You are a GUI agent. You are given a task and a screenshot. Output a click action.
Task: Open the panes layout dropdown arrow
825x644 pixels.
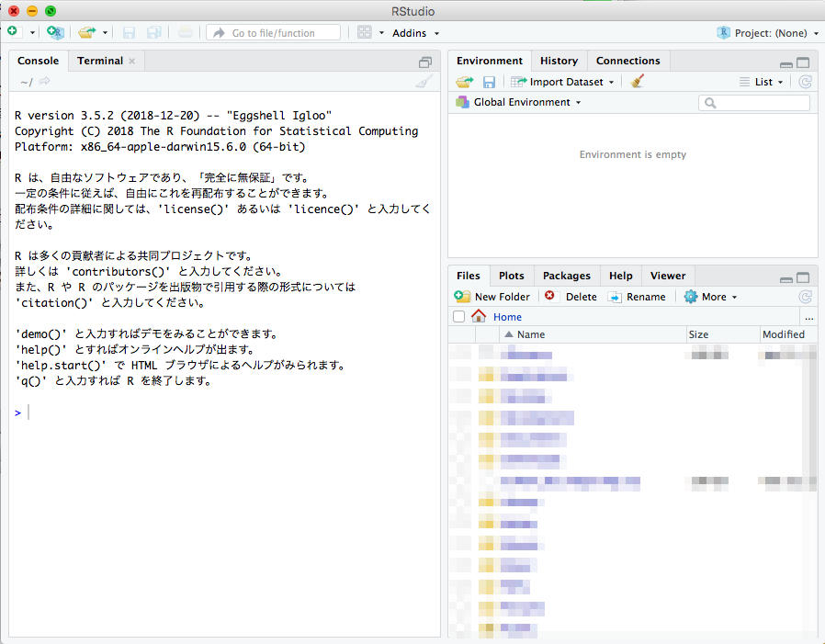click(381, 33)
